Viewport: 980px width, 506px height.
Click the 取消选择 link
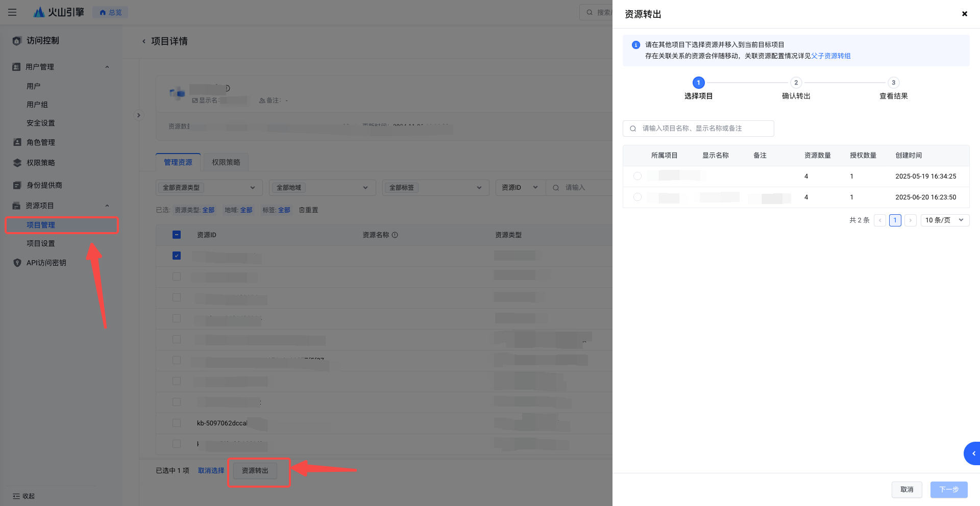(x=211, y=471)
